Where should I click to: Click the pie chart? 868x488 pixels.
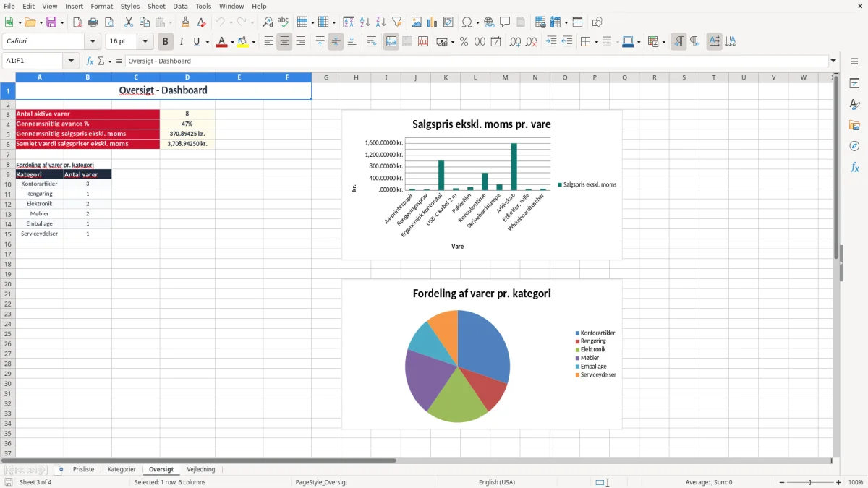click(x=457, y=367)
